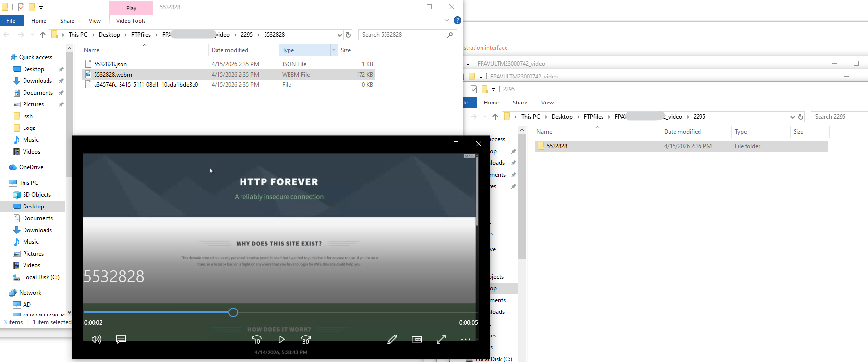Click the properties checkmark quick access icon
Screen dimensions: 868x362
21,7
